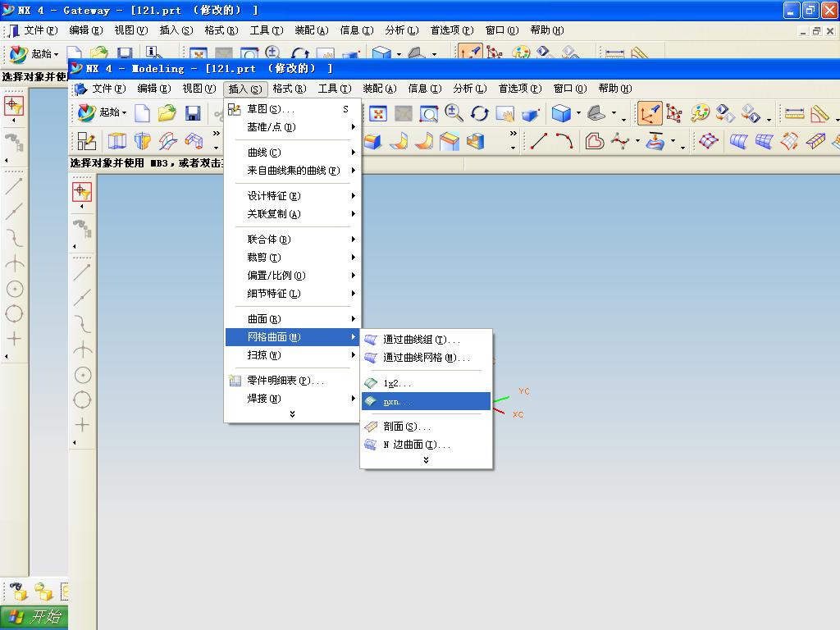The width and height of the screenshot is (840, 630).
Task: Choose 来自曲线集的曲线 menu entry
Action: coord(293,171)
